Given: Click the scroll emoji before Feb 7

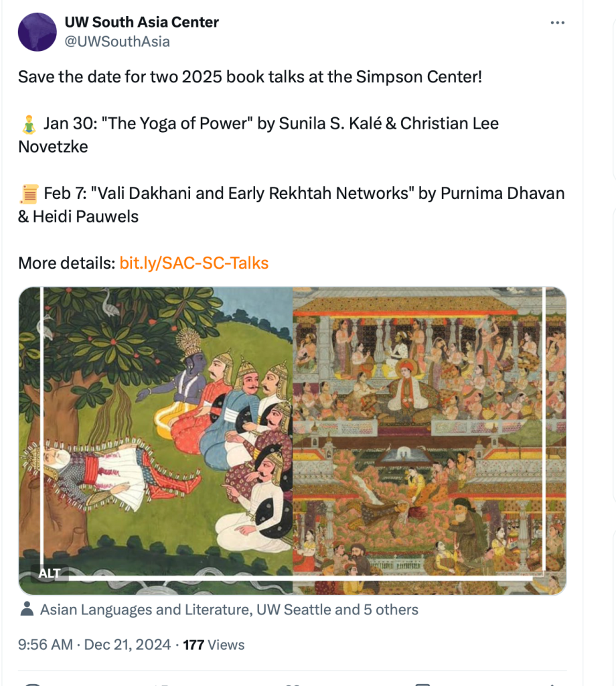Looking at the screenshot, I should 29,194.
